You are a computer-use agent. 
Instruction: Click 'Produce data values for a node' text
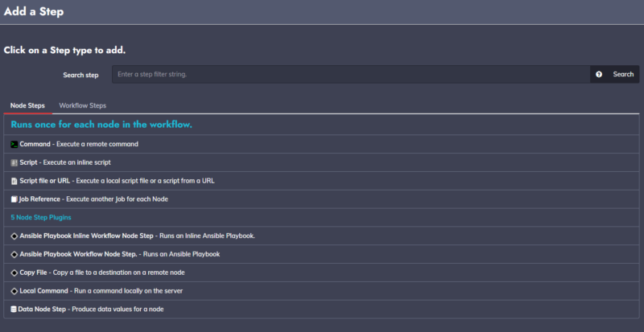(x=118, y=309)
